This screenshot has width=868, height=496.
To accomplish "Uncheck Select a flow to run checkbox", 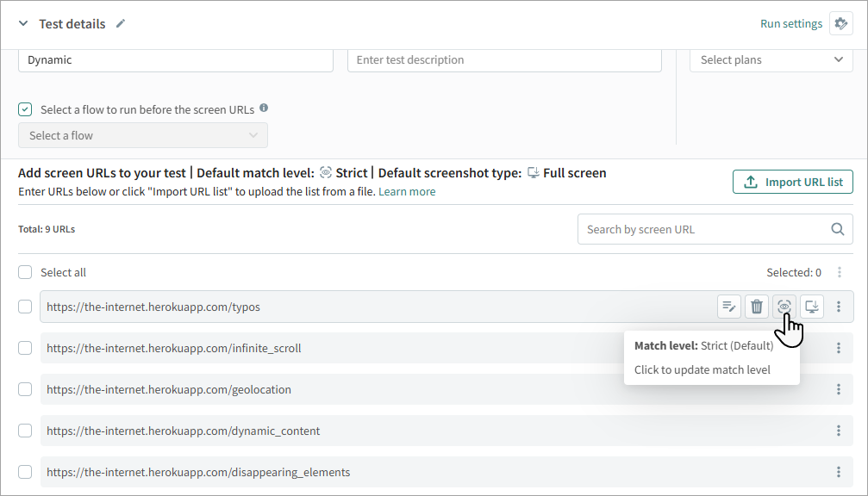I will (x=26, y=109).
